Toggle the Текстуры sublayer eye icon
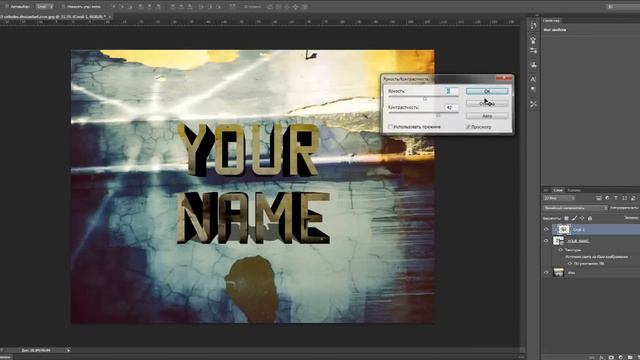640x360 pixels. coord(561,250)
